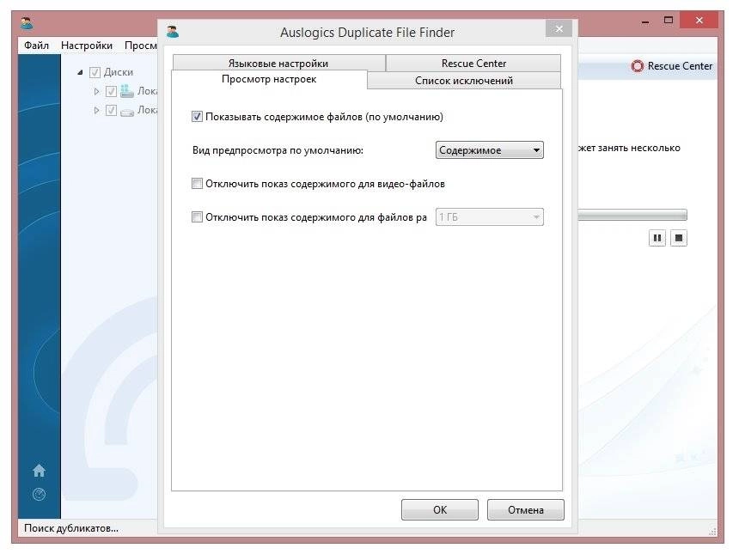The height and width of the screenshot is (560, 739).
Task: Switch to the Языковые настройки tab
Action: click(278, 63)
